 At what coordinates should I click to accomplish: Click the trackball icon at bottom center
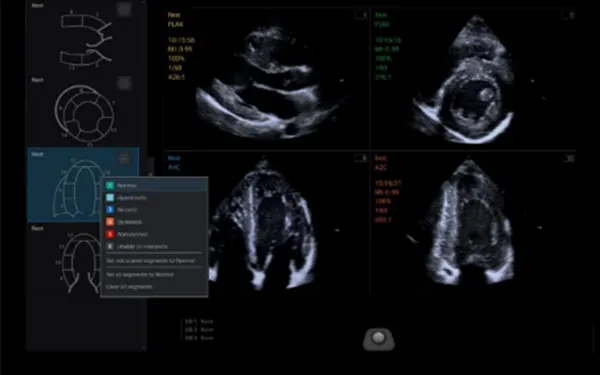[378, 339]
